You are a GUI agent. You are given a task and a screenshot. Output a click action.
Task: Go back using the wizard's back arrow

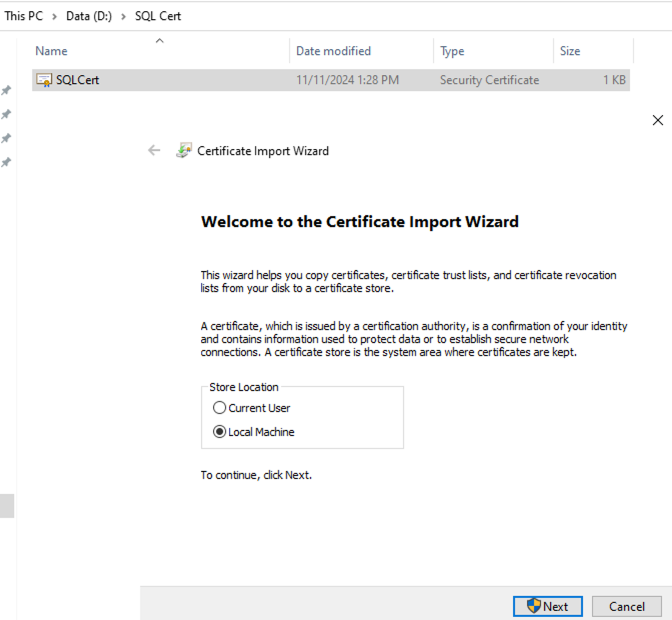(x=154, y=151)
